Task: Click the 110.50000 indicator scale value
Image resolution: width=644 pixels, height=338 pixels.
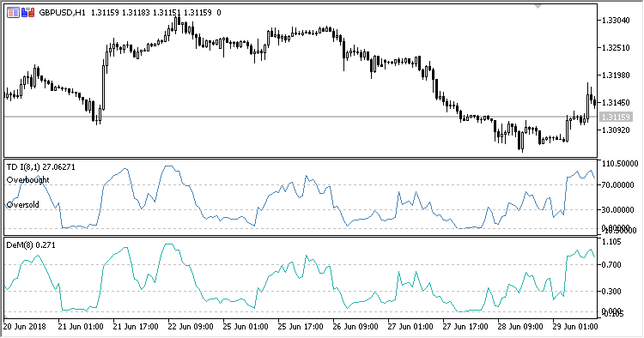Action: click(620, 164)
